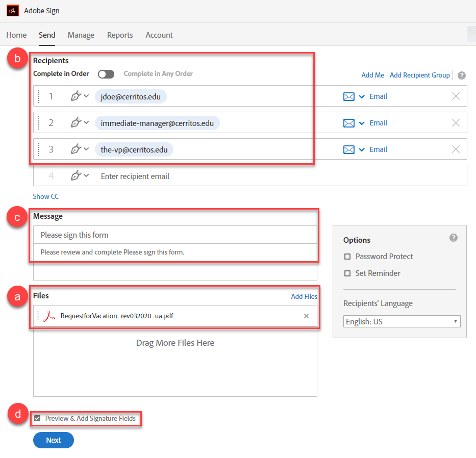This screenshot has width=476, height=458.
Task: Remove RequestforVacation PDF file with X
Action: tap(306, 316)
